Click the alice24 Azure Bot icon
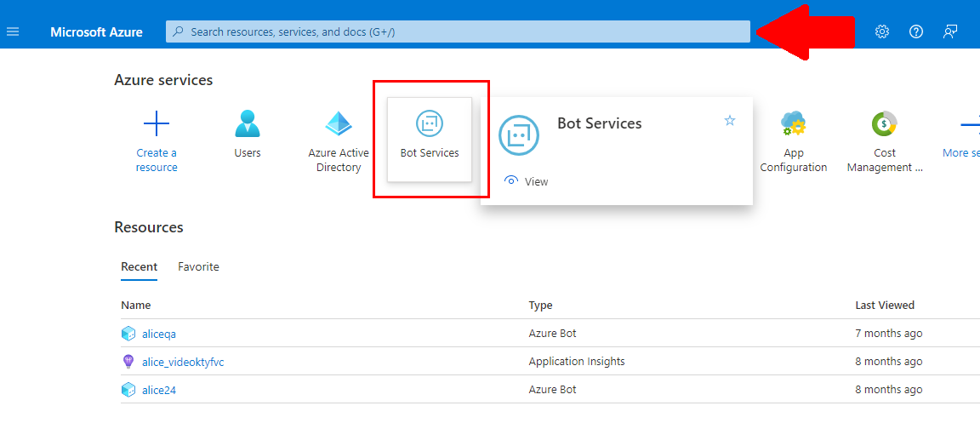 128,390
